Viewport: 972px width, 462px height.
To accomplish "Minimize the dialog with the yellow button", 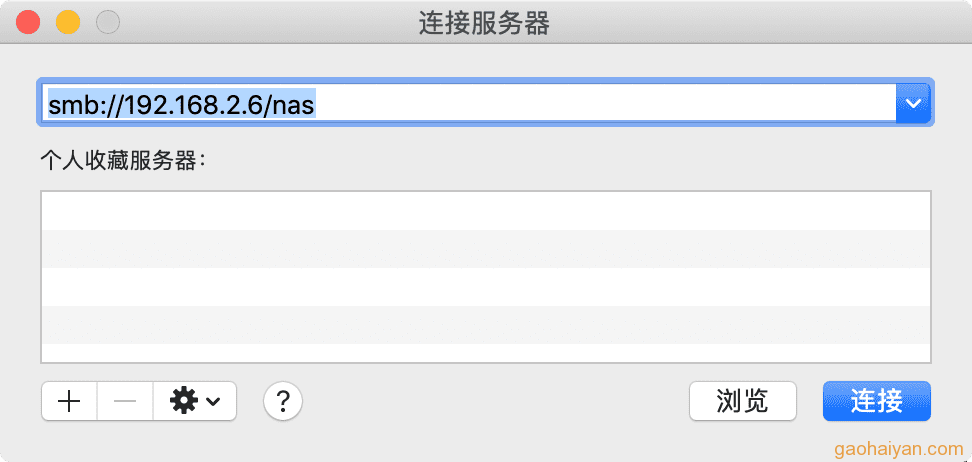I will click(68, 23).
